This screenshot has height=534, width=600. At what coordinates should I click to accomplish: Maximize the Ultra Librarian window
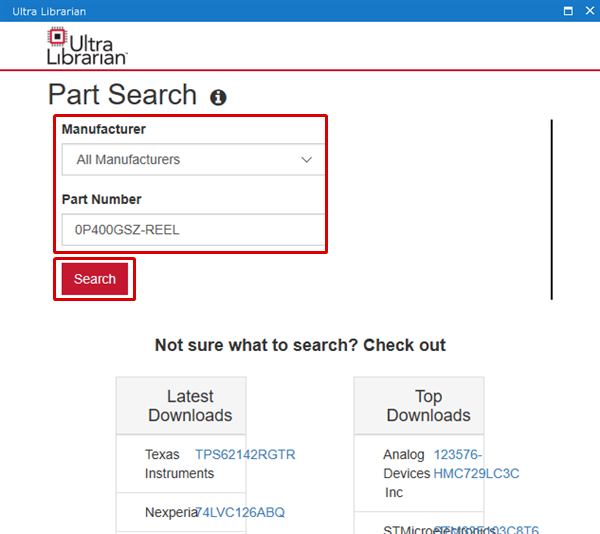[568, 11]
